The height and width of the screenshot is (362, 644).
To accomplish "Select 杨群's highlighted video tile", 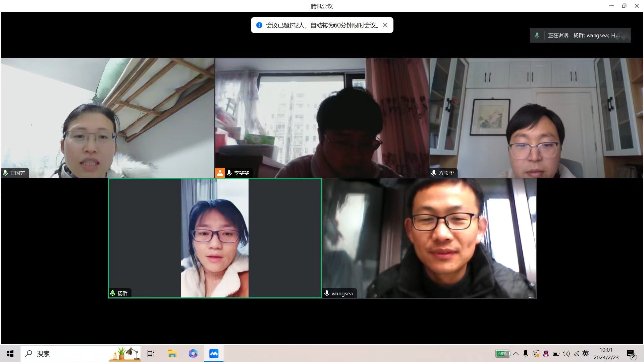I will 215,238.
